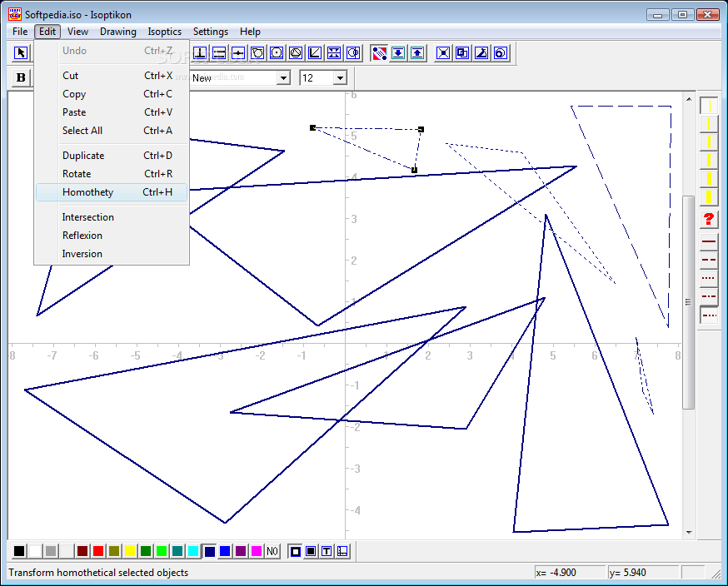Open the Drawing menu
Viewport: 728px width, 586px height.
click(x=118, y=32)
